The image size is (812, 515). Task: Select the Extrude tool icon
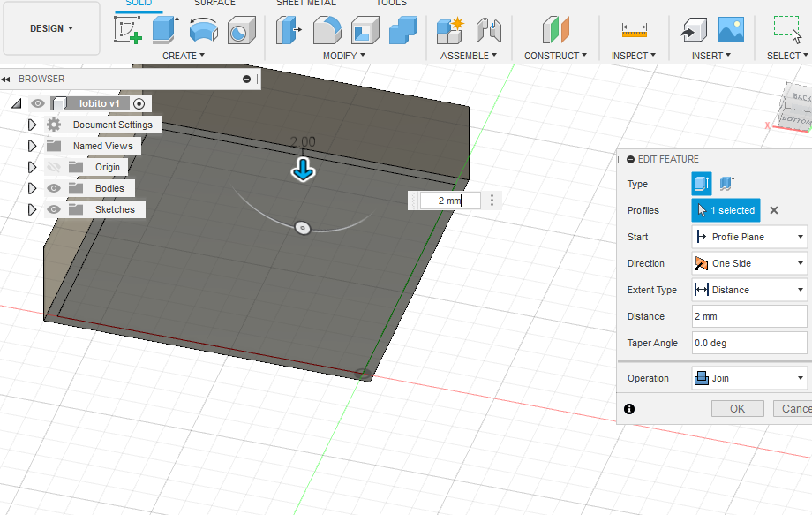point(166,30)
